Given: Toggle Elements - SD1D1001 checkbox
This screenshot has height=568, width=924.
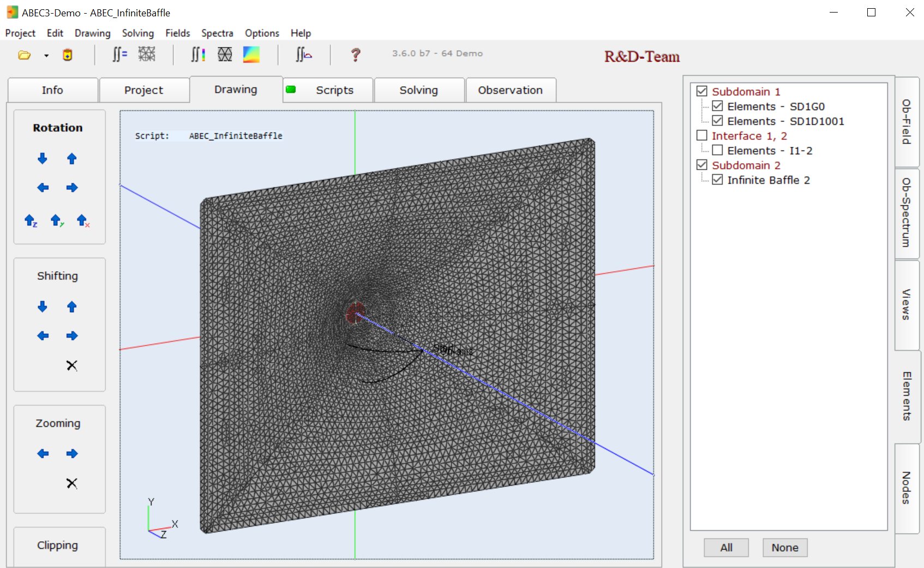Looking at the screenshot, I should [717, 121].
